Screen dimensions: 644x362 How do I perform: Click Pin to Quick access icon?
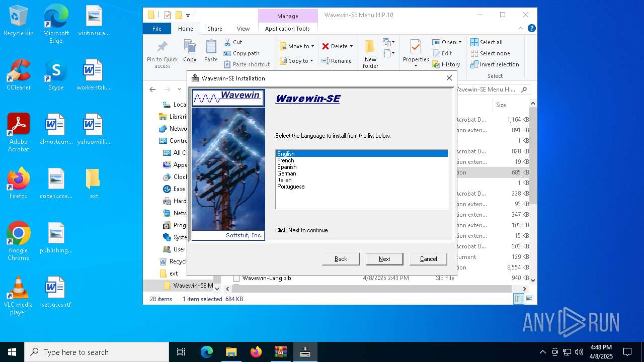[162, 47]
